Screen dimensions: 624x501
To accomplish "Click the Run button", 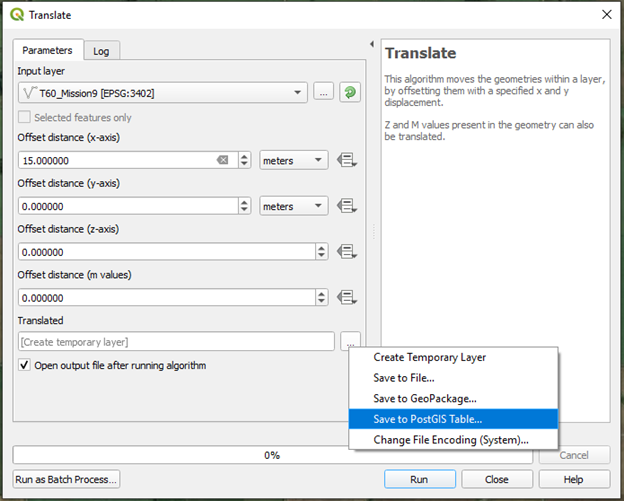I will pos(419,479).
